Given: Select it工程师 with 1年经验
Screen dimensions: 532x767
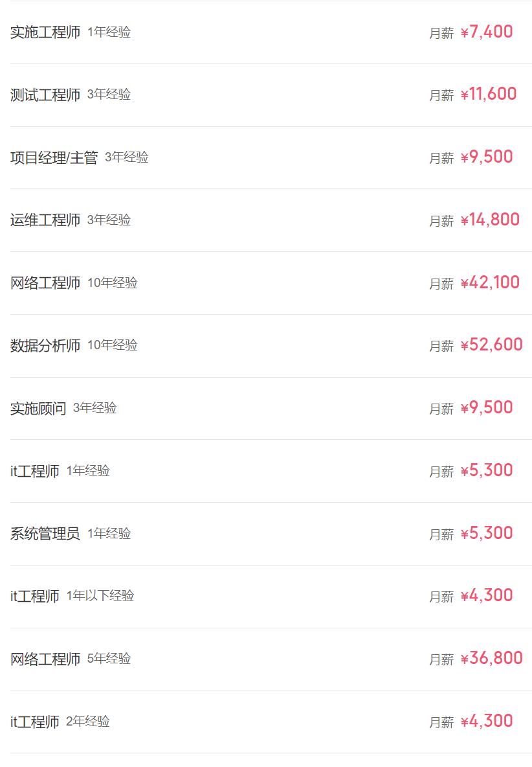Looking at the screenshot, I should pos(35,472).
